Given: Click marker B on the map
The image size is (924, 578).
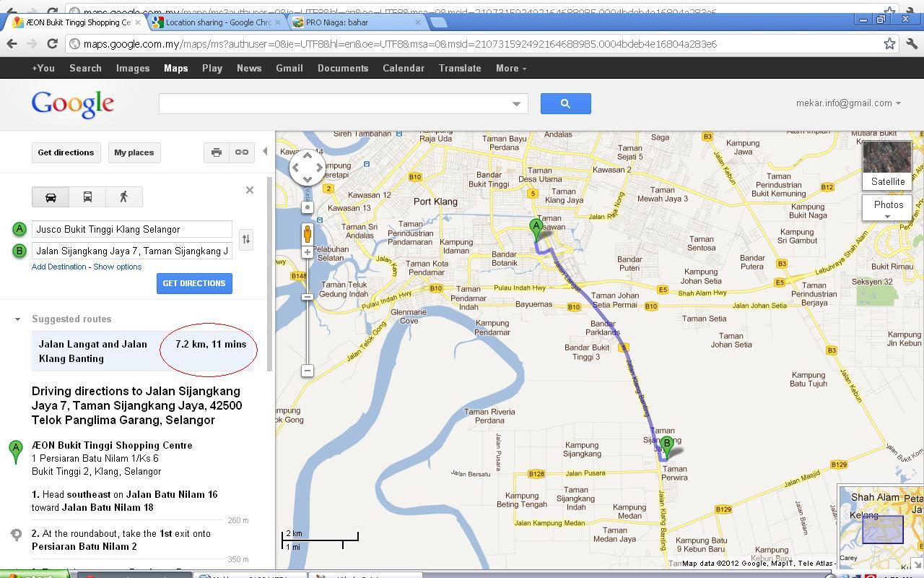Looking at the screenshot, I should pos(666,446).
